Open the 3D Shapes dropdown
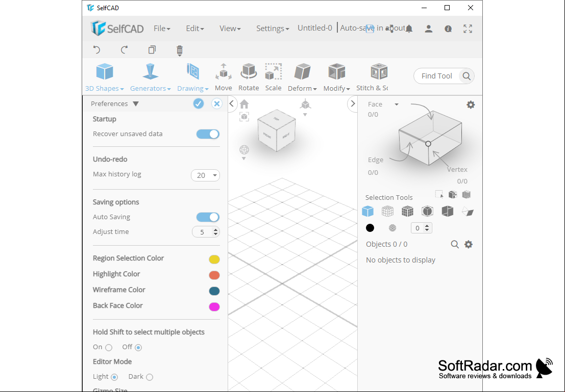Screen dimensions: 565x392 [105, 77]
